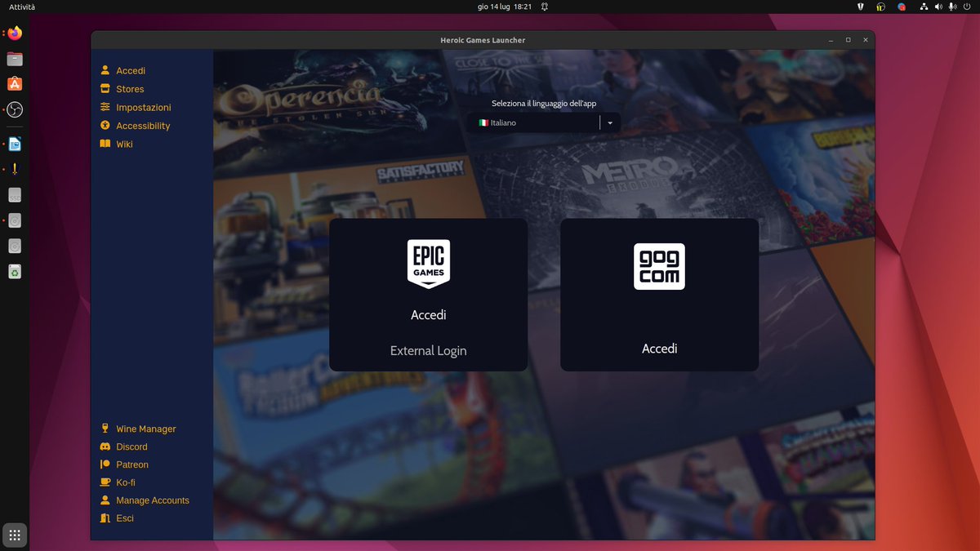Open the clock showing gio 14 lug 18:21
980x551 pixels.
(x=505, y=7)
